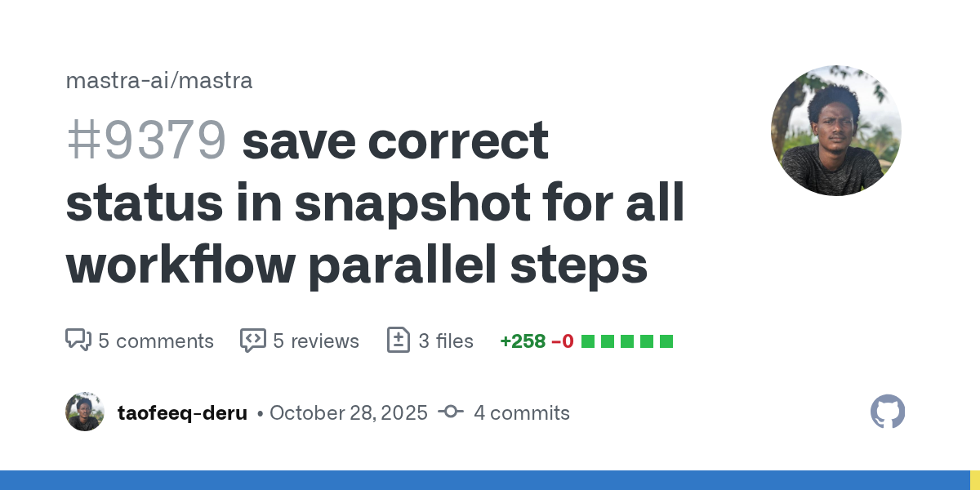Click the files changed diff icon
The width and height of the screenshot is (980, 490).
click(x=398, y=340)
